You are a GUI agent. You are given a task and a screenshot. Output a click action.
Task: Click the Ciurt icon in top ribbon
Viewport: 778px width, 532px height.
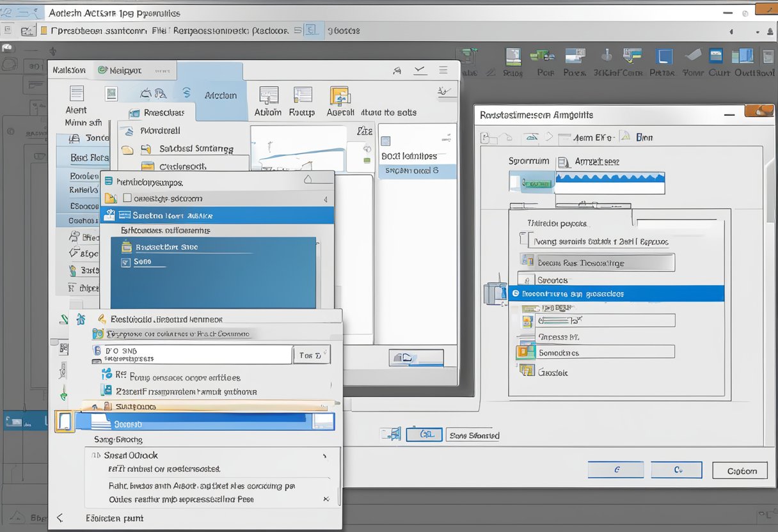pos(717,58)
